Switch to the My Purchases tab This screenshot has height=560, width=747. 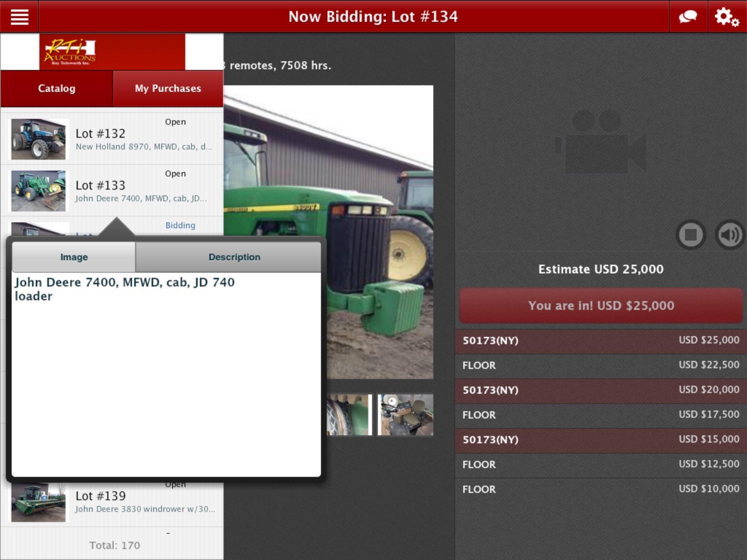(168, 88)
